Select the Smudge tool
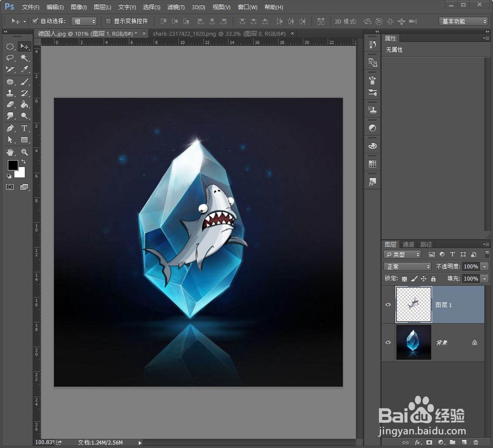The image size is (493, 448). 10,116
